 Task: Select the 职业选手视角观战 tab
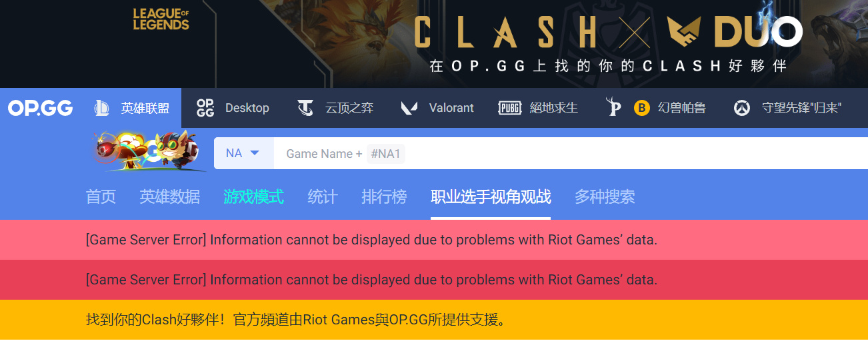tap(491, 196)
